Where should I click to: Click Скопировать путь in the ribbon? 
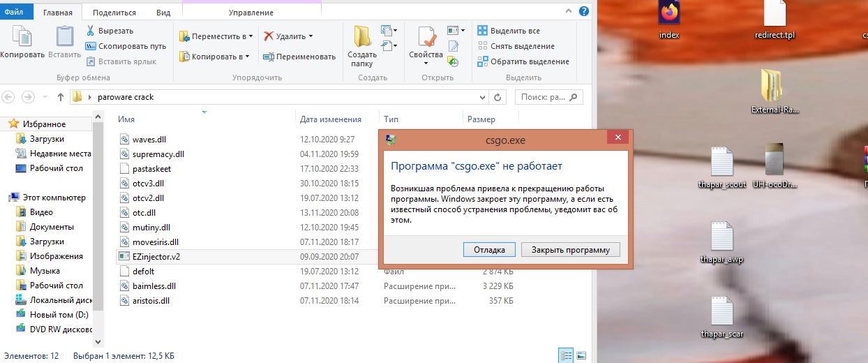pos(126,46)
